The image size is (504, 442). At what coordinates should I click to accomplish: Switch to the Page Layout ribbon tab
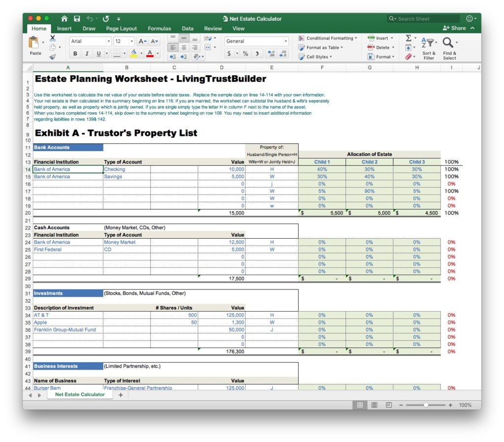click(122, 29)
